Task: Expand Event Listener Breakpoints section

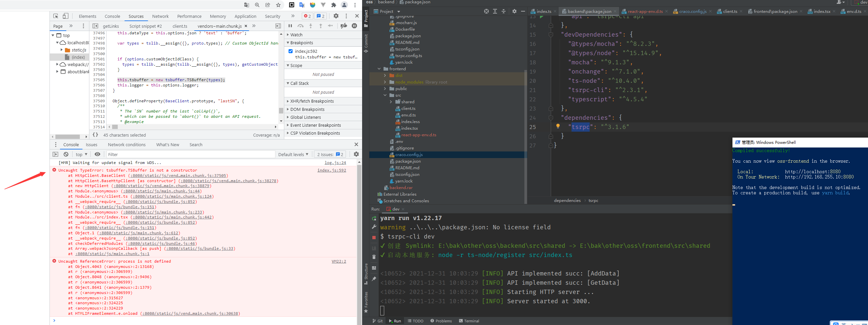Action: [x=288, y=125]
